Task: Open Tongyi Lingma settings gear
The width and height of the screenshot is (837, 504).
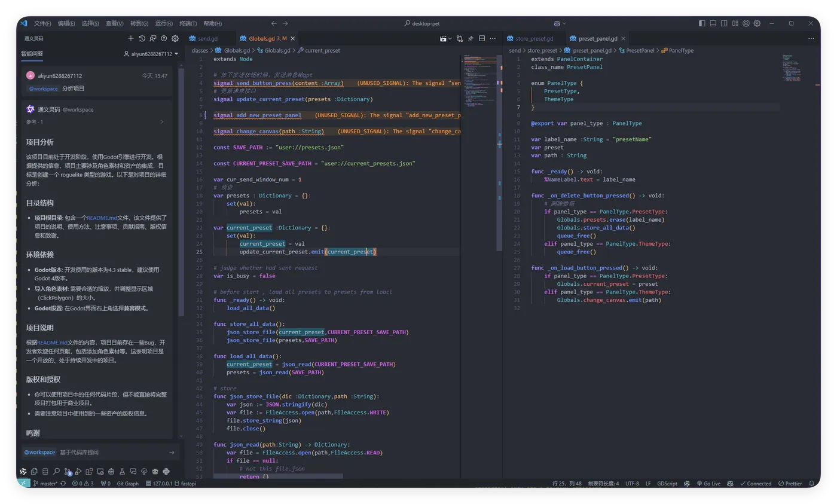Action: click(175, 38)
